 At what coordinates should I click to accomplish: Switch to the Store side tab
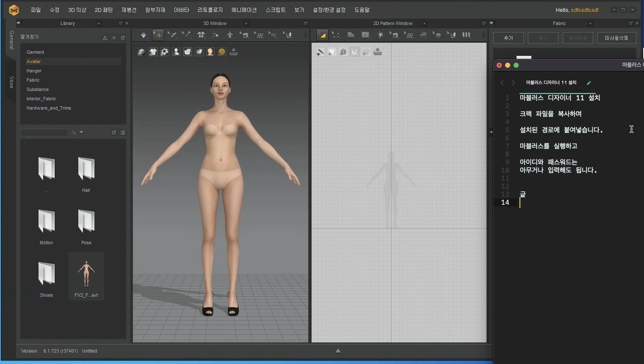coord(11,82)
